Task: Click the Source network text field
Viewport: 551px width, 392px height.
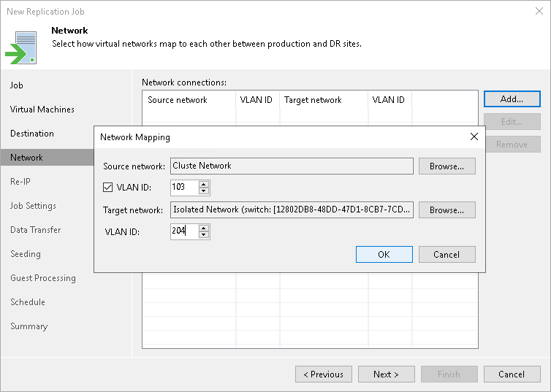Action: (x=292, y=166)
